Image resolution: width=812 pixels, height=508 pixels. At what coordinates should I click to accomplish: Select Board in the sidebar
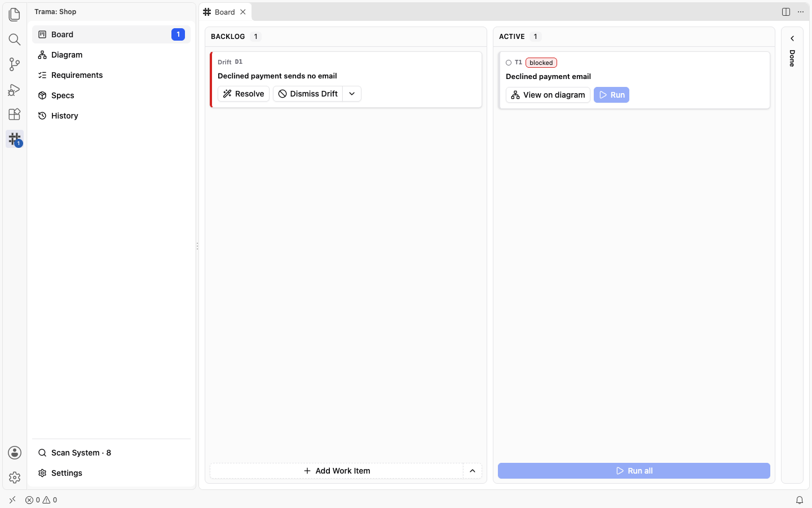point(112,34)
